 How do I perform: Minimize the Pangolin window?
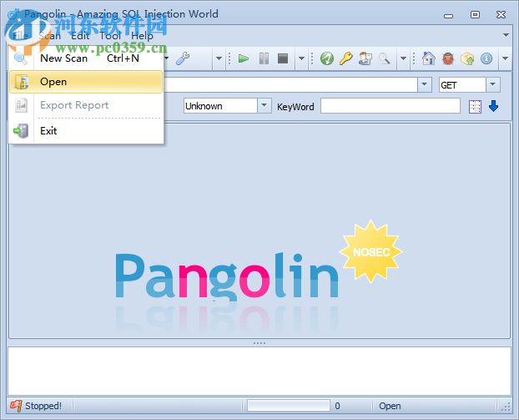click(449, 16)
